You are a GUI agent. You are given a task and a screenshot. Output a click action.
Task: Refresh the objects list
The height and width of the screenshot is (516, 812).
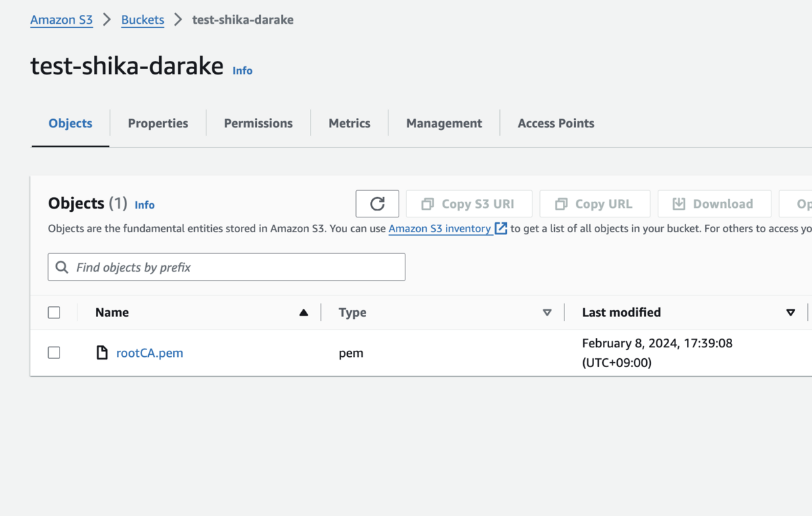(x=378, y=204)
